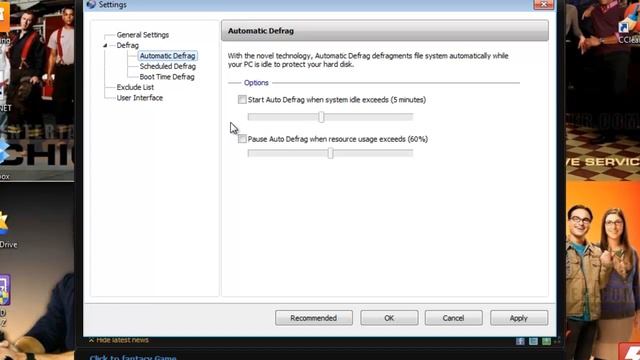Click the resource usage percentage slider thumb
The height and width of the screenshot is (360, 640).
click(331, 153)
